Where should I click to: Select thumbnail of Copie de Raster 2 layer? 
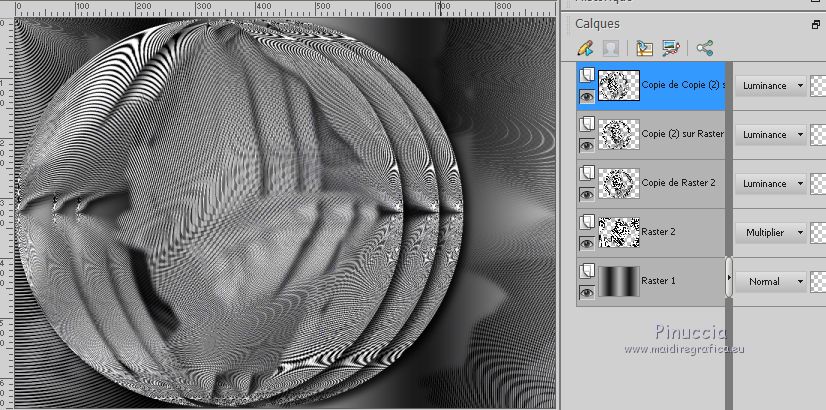pos(619,183)
